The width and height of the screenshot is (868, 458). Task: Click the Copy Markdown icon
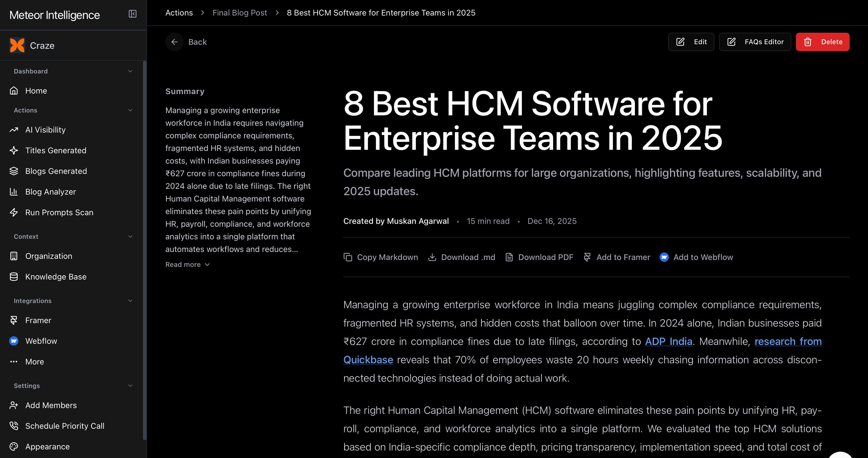point(348,257)
